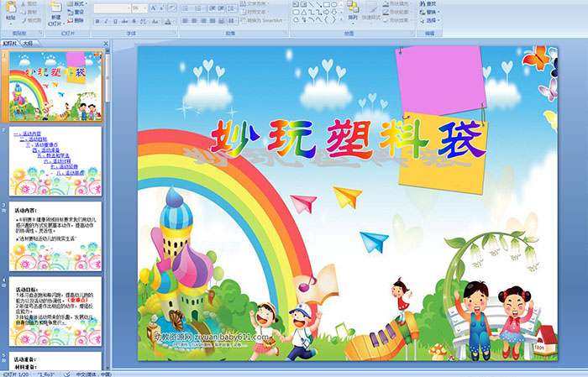Toggle Strikethrough (abc) formatting

[124, 21]
